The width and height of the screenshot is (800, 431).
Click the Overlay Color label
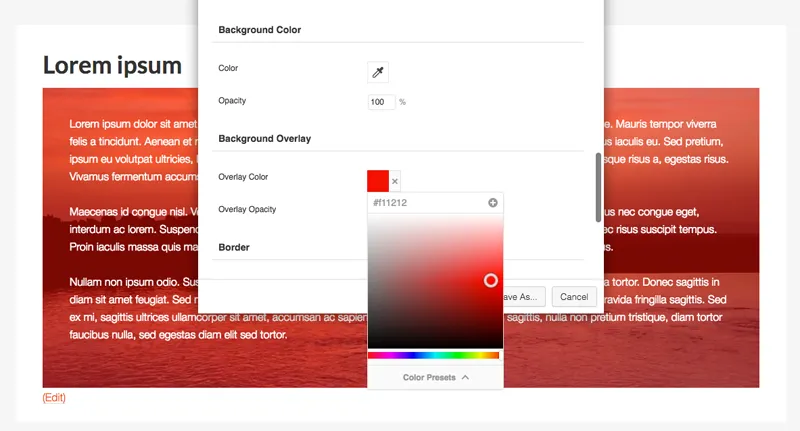pyautogui.click(x=243, y=177)
